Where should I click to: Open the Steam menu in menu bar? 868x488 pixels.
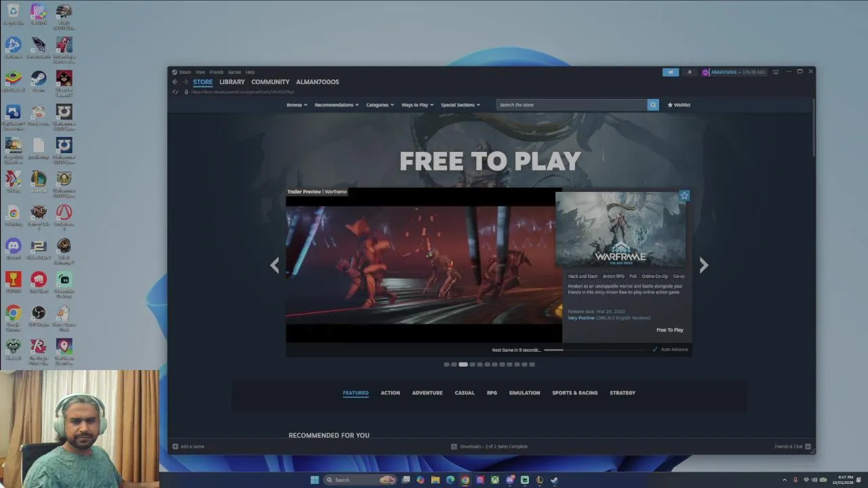pos(184,72)
